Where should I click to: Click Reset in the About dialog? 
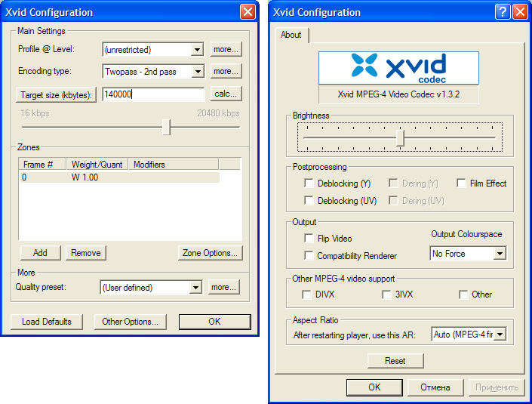(x=395, y=360)
